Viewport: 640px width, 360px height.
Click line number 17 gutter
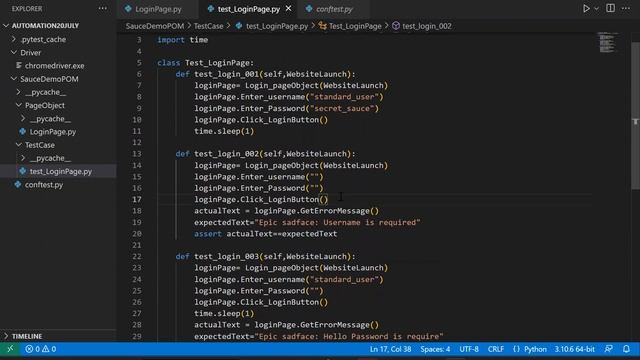point(136,200)
